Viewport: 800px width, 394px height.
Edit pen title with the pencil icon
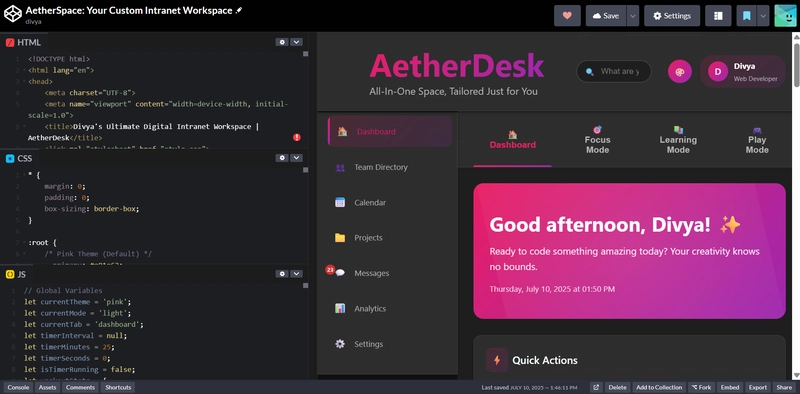tap(239, 10)
